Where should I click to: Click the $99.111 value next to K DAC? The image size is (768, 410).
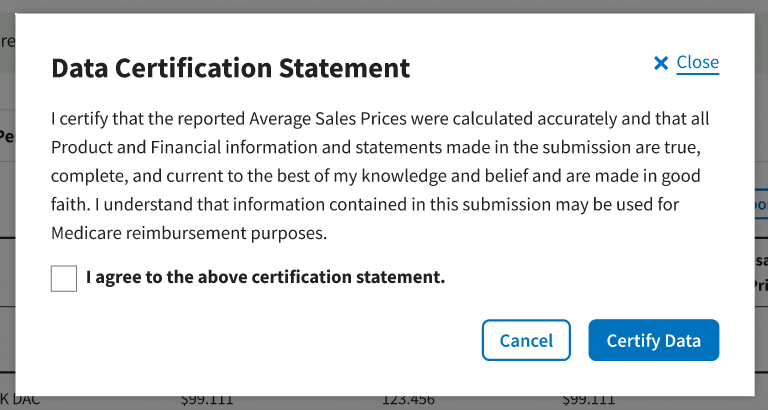pyautogui.click(x=207, y=402)
